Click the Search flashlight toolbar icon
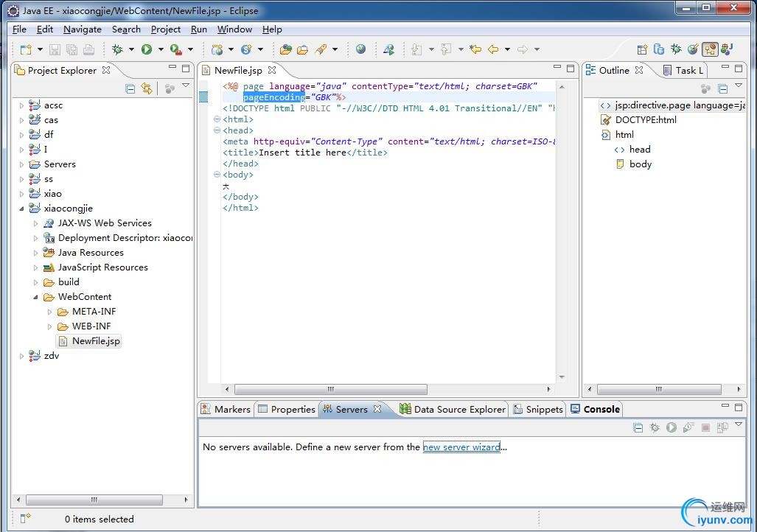Image resolution: width=757 pixels, height=532 pixels. 321,49
